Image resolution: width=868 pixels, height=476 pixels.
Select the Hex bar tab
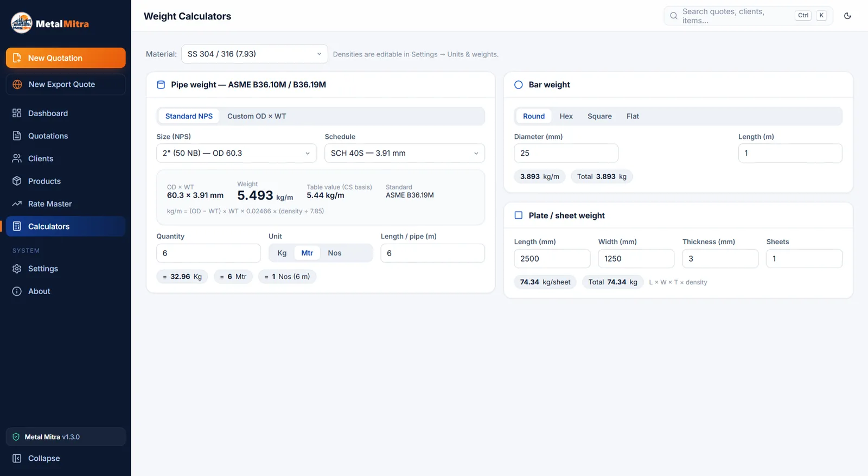tap(566, 116)
